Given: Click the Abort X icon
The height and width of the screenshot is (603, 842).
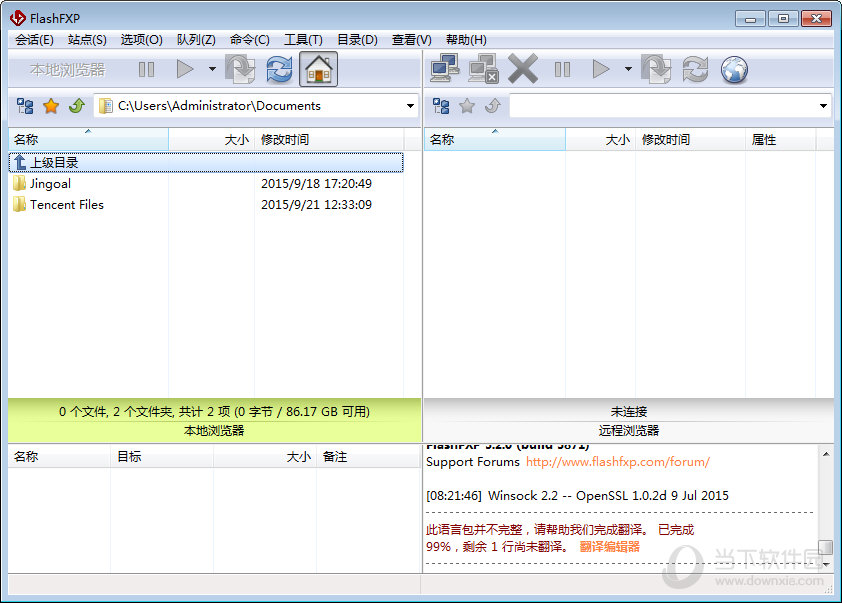Looking at the screenshot, I should (522, 69).
